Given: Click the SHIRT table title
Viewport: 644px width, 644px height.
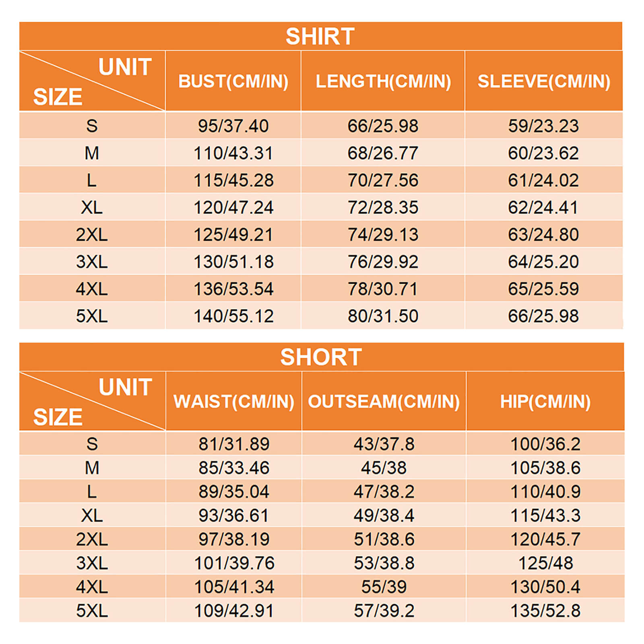Looking at the screenshot, I should [x=320, y=36].
